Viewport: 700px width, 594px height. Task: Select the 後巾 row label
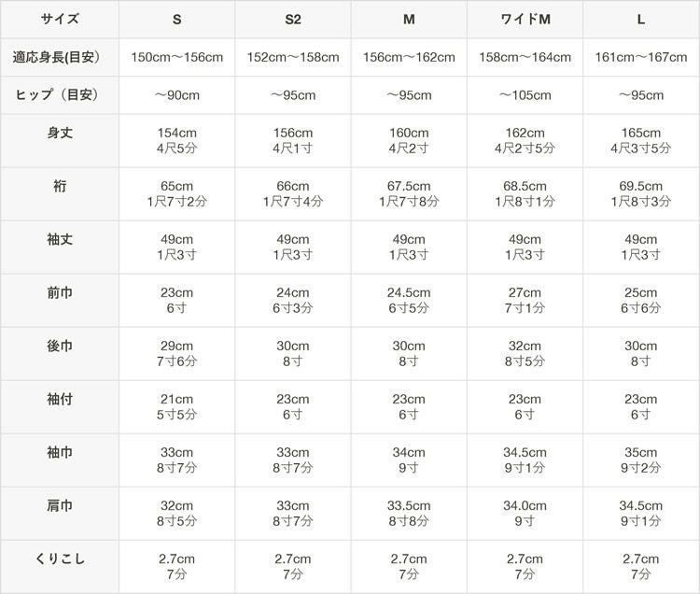[x=60, y=346]
